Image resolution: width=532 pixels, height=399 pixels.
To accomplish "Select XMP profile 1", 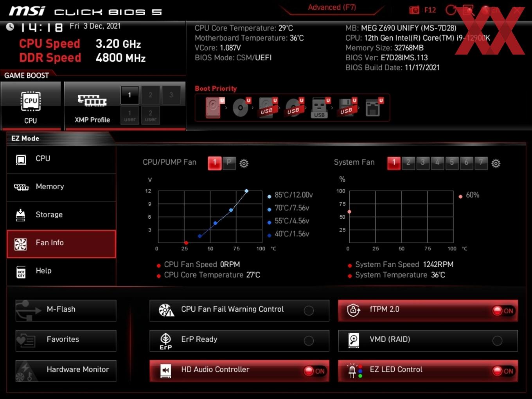I will pyautogui.click(x=130, y=95).
